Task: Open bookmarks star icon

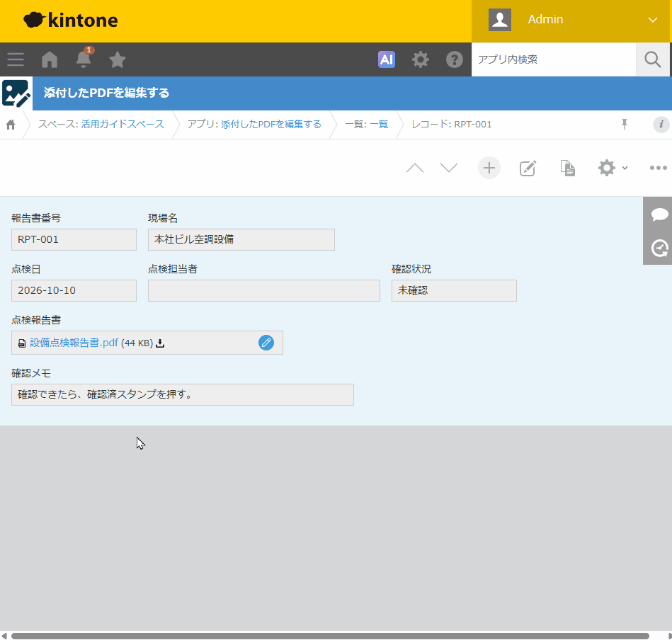Action: click(117, 59)
